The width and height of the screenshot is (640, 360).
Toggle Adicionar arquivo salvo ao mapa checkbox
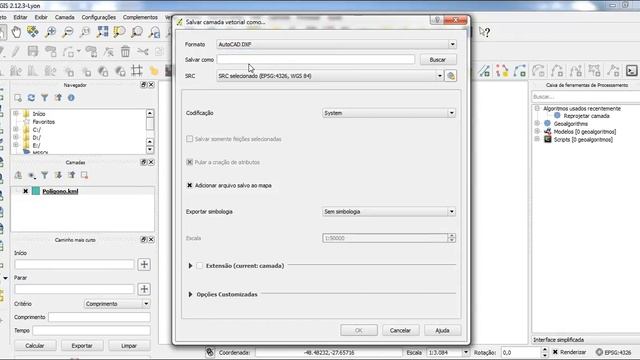coord(189,185)
